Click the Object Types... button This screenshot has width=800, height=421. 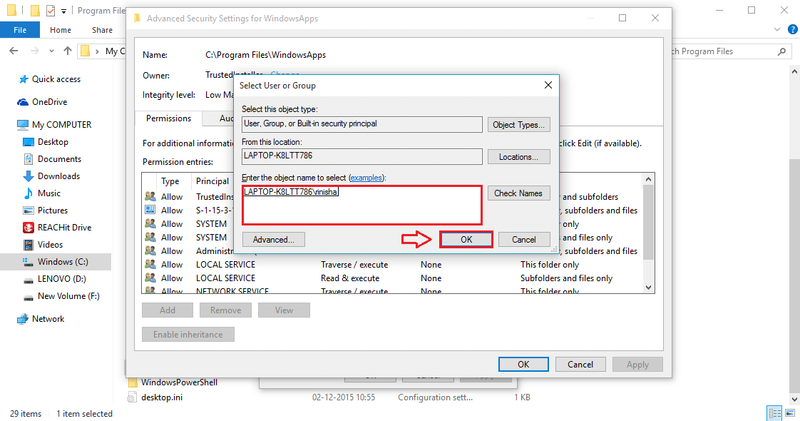(518, 125)
